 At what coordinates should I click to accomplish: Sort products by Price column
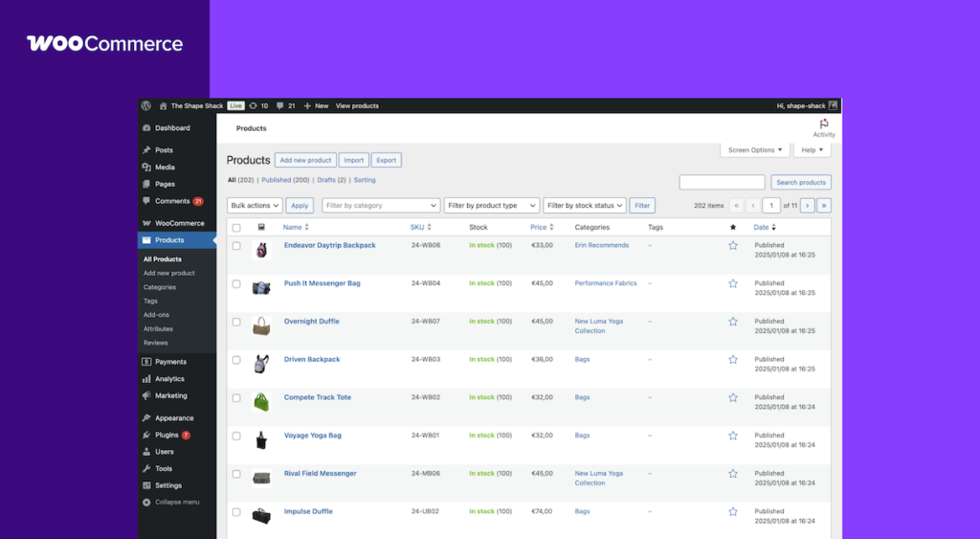click(x=542, y=227)
